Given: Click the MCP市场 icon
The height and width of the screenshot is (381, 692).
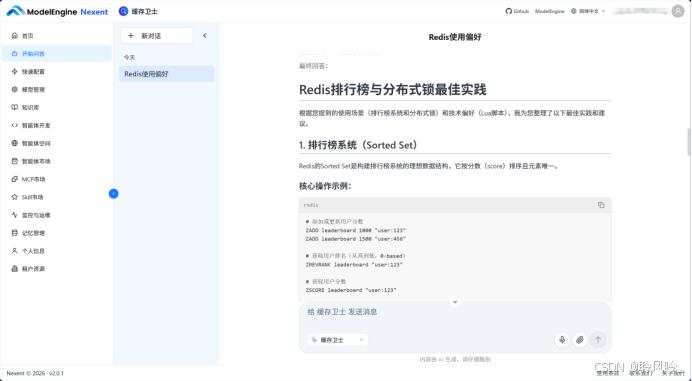Looking at the screenshot, I should tap(15, 179).
